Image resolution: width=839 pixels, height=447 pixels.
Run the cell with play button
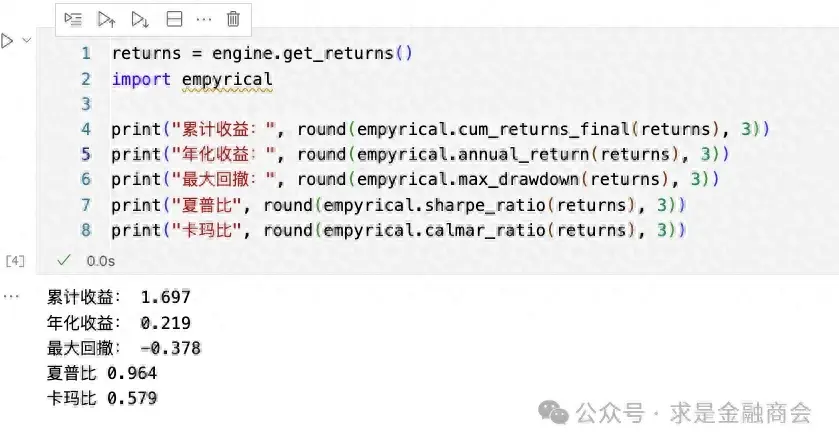click(x=7, y=41)
